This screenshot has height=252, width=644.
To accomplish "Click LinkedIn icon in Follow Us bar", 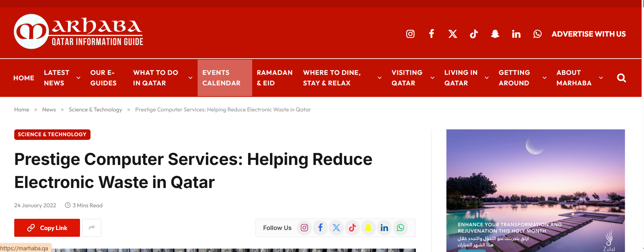I will click(x=384, y=228).
